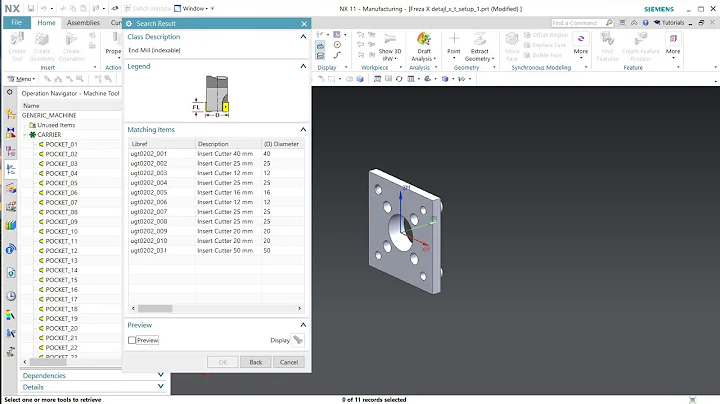Collapse the Legend section

[x=303, y=66]
